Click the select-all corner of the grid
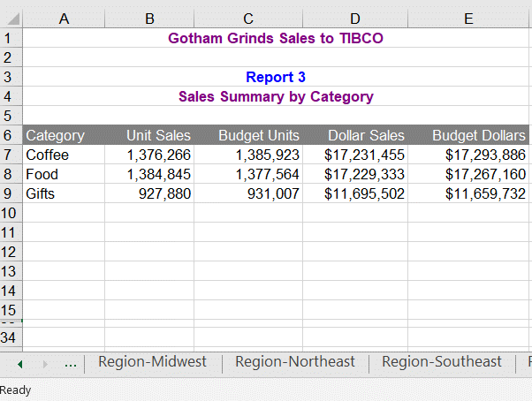This screenshot has width=532, height=401. point(11,19)
